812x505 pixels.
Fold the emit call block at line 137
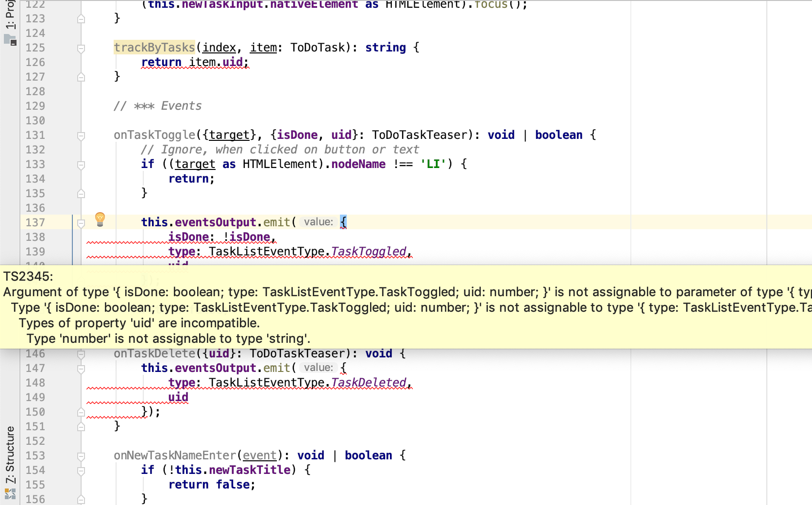point(81,223)
